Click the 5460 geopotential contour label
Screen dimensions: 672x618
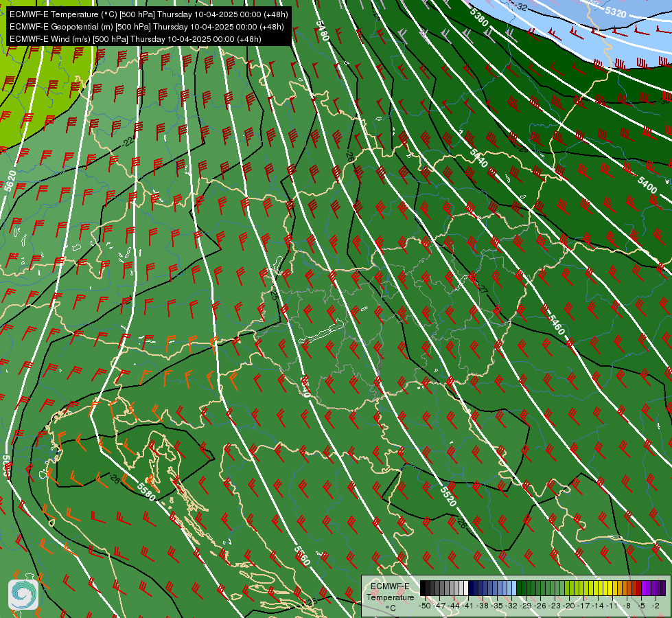[556, 325]
